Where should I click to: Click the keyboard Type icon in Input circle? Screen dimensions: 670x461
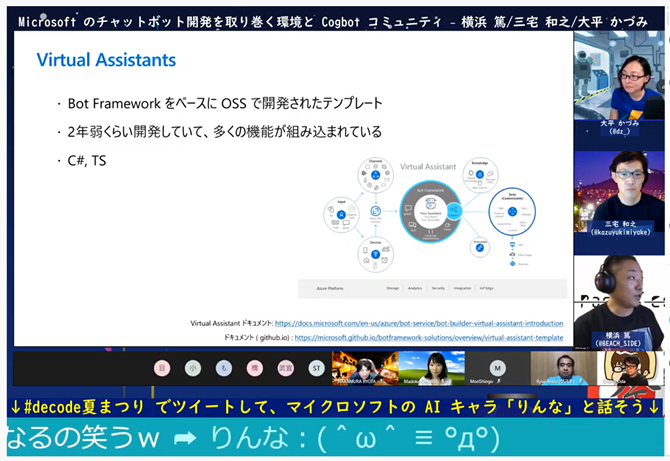click(x=335, y=222)
